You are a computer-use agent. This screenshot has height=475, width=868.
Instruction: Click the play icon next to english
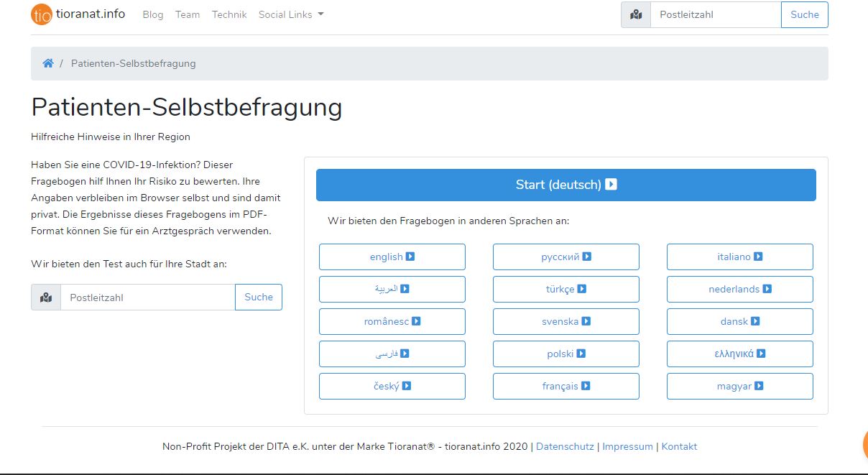point(410,257)
